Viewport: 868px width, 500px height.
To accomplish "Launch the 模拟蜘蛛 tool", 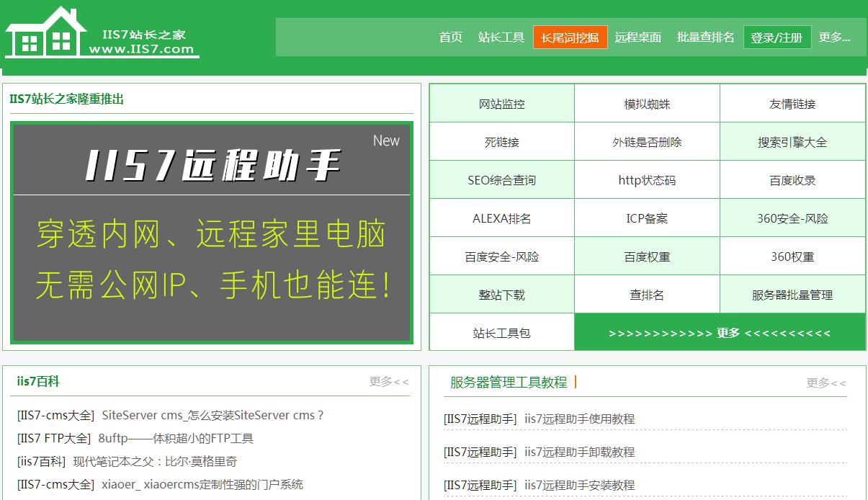I will click(647, 103).
